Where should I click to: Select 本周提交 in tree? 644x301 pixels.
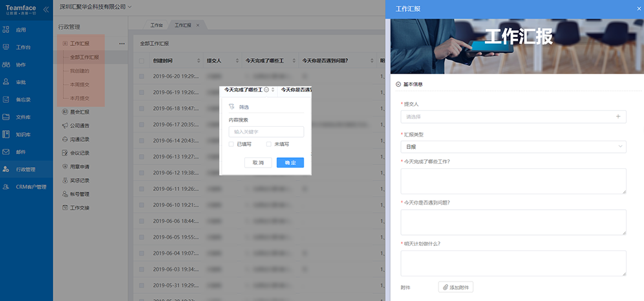click(80, 85)
